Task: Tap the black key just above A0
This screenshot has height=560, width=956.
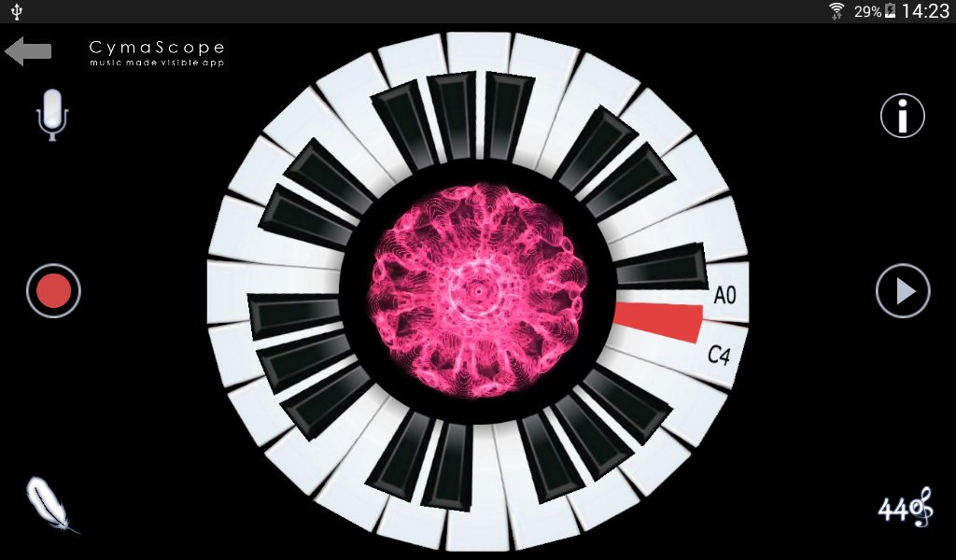Action: click(662, 266)
